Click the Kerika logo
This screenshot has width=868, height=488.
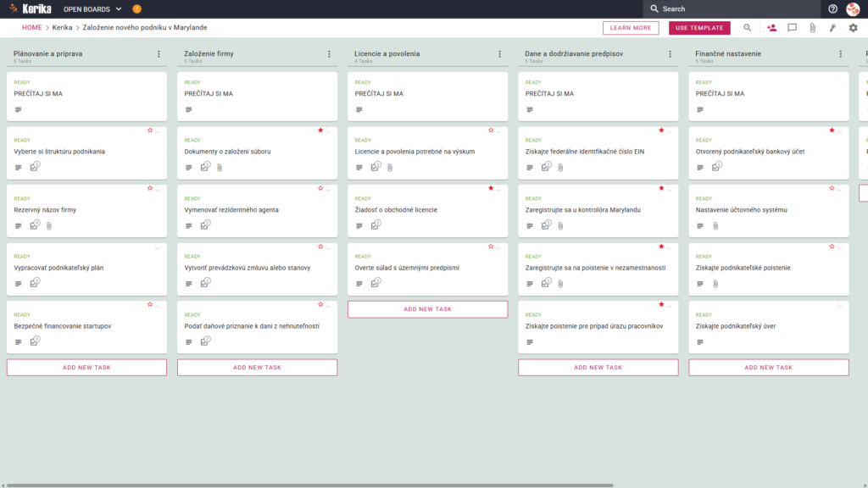[31, 8]
